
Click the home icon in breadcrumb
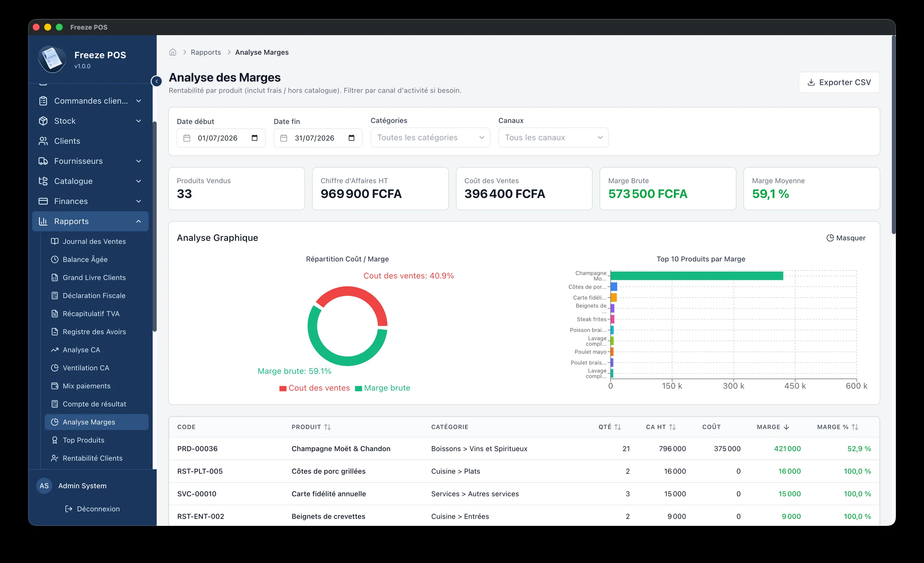click(x=173, y=52)
